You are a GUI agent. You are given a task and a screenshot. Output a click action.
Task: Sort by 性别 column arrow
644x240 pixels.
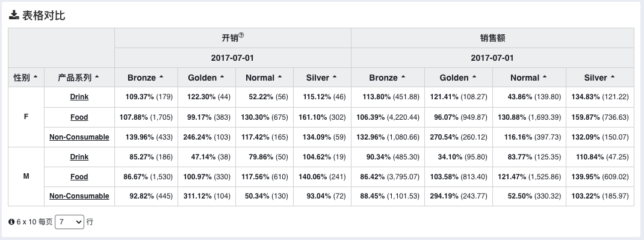[x=36, y=77]
